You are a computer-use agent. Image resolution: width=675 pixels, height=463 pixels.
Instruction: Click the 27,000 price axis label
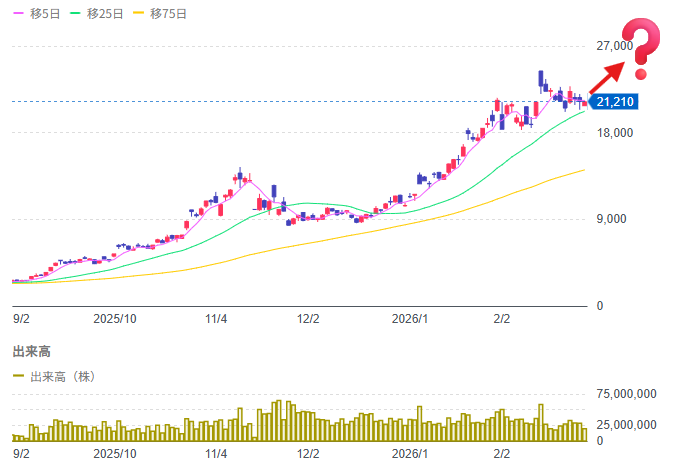tap(613, 46)
